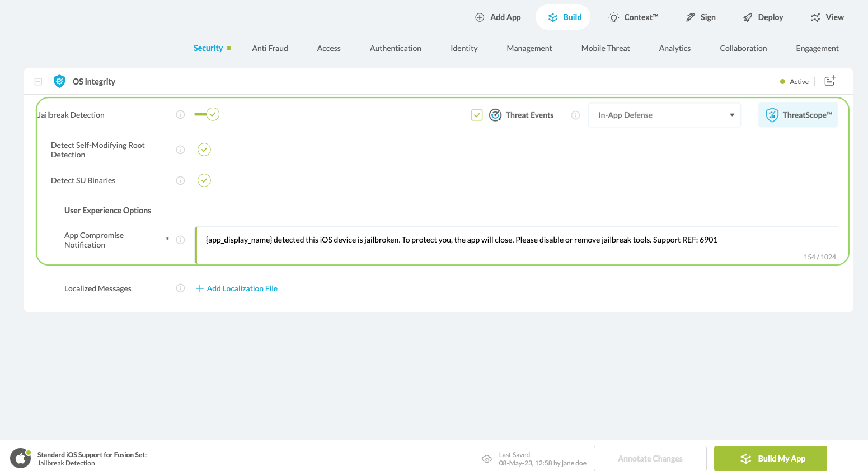Screen dimensions: 868x475
Task: Open the Mobile Threat tab
Action: 605,48
